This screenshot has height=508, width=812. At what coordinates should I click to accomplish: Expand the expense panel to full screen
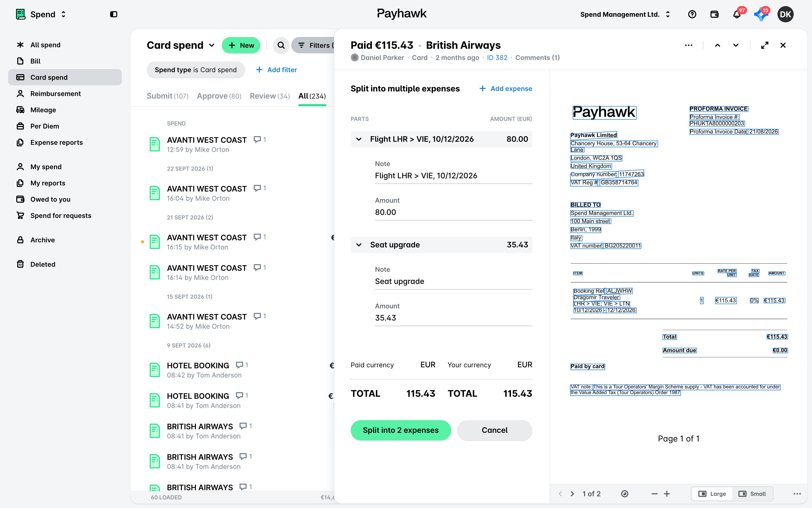tap(765, 45)
